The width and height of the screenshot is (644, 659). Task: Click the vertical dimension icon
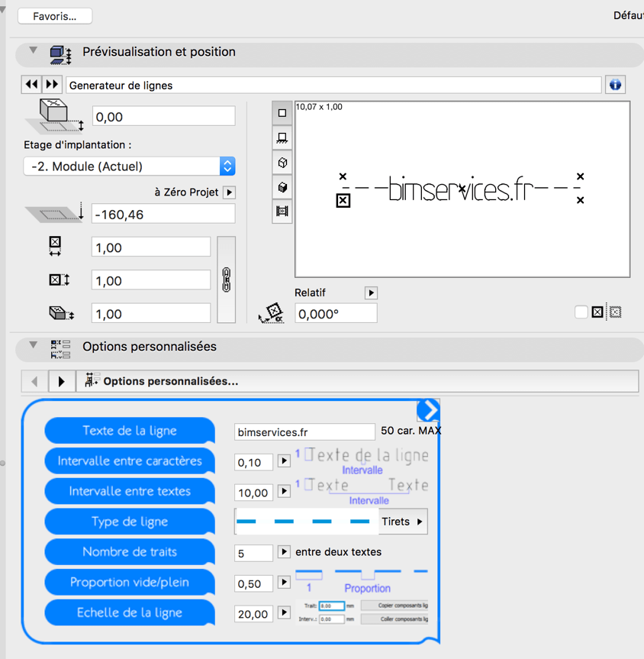click(x=60, y=280)
